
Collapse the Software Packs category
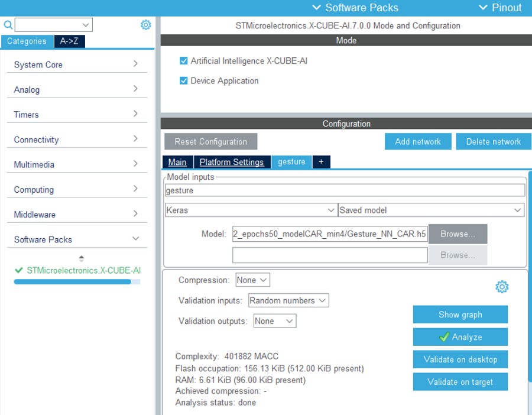77,239
